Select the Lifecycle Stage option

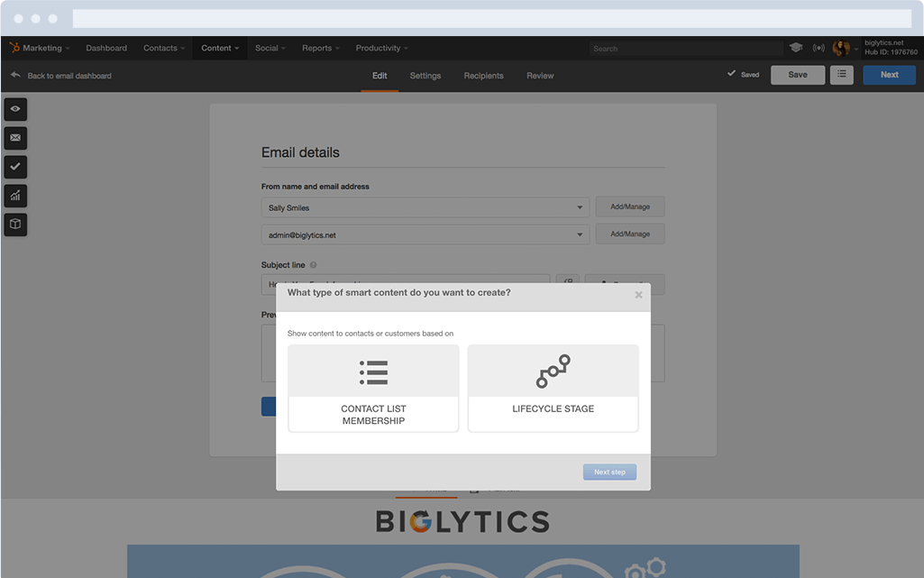pos(553,388)
